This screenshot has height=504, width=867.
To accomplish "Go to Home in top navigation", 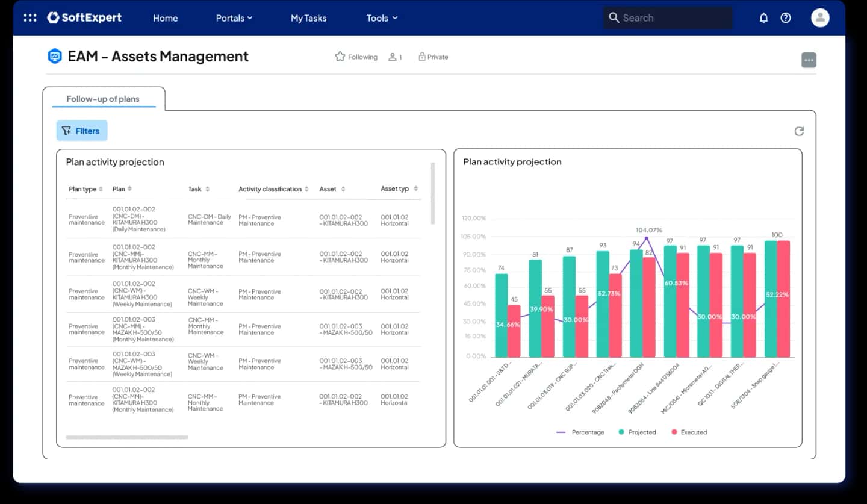I will [165, 18].
